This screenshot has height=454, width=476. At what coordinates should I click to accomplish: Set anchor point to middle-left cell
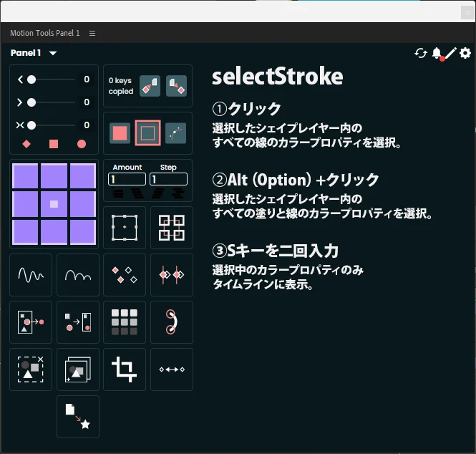point(25,204)
